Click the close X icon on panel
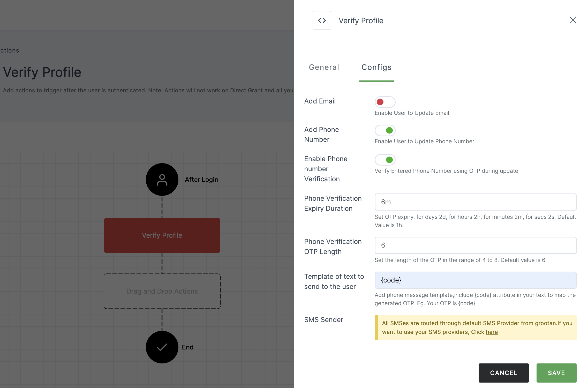The image size is (588, 388). coord(573,19)
